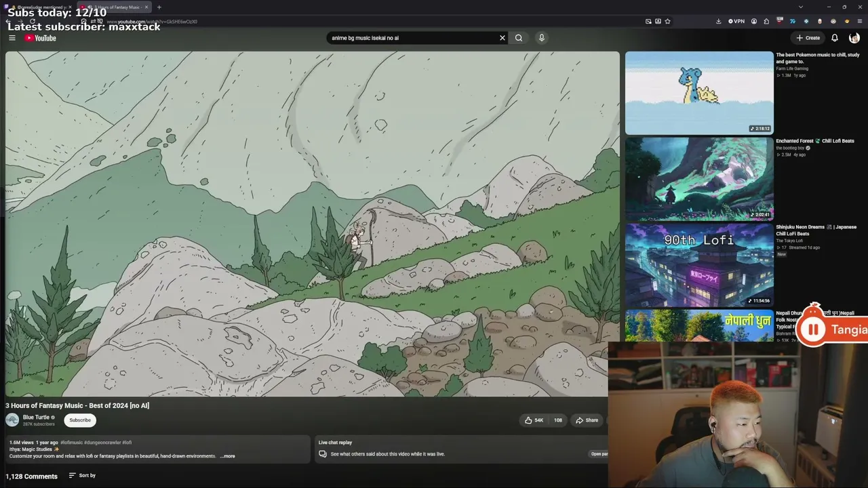Open YouTube notifications bell

click(835, 38)
